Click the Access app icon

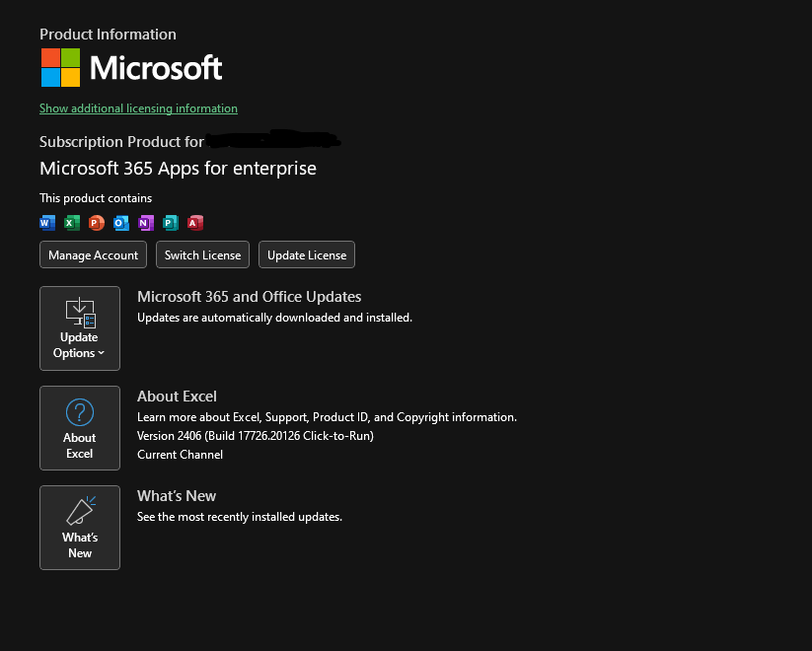click(195, 223)
